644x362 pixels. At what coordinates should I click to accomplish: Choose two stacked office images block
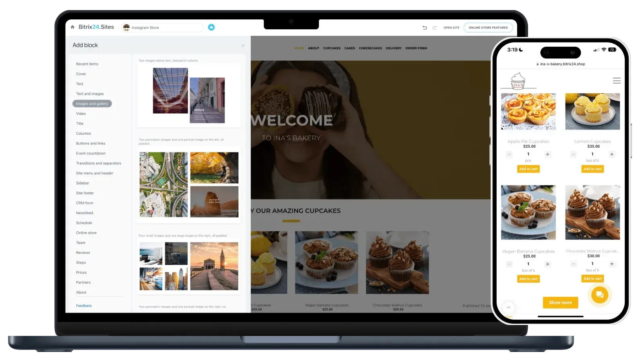pos(189,95)
